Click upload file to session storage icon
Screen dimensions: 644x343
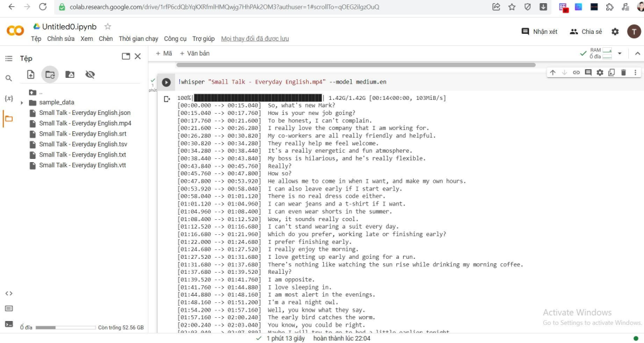tap(31, 74)
